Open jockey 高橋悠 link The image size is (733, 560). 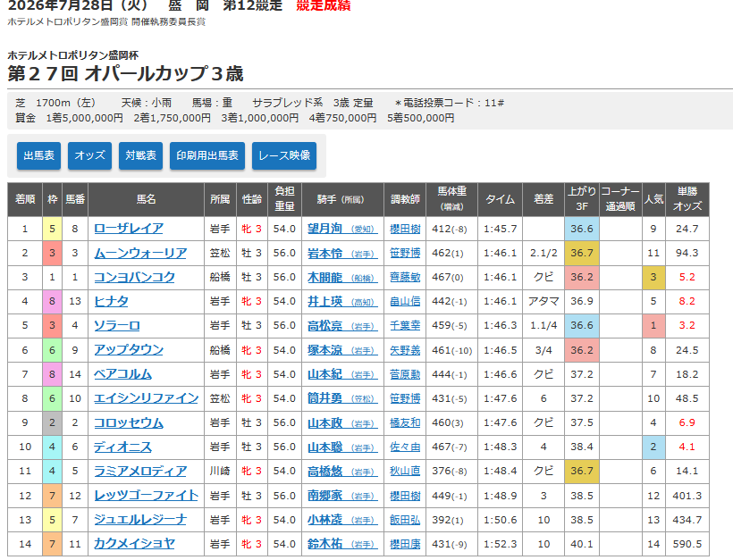tap(342, 472)
